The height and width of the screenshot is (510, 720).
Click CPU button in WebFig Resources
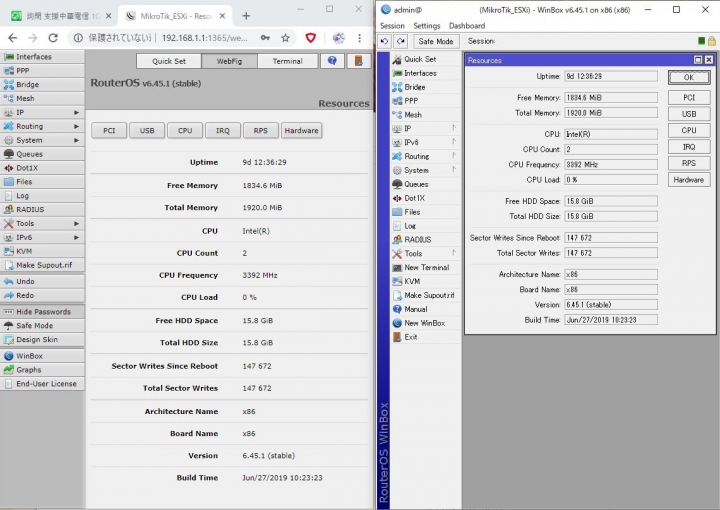(x=185, y=131)
